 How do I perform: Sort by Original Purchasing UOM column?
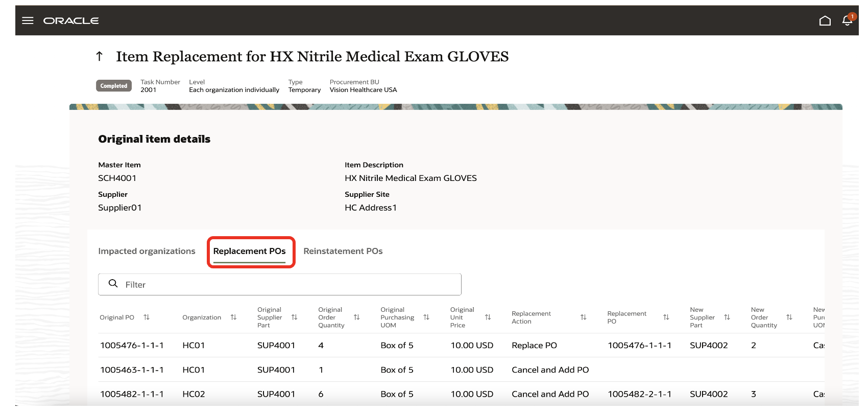(426, 317)
